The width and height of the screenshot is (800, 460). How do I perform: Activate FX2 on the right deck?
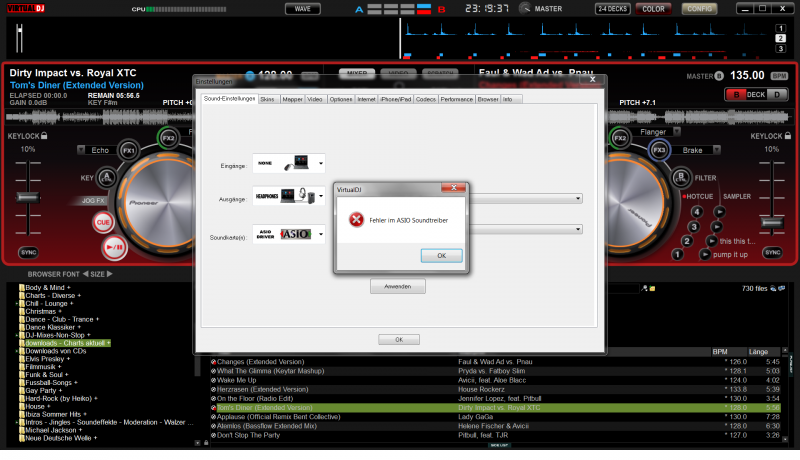pyautogui.click(x=620, y=138)
